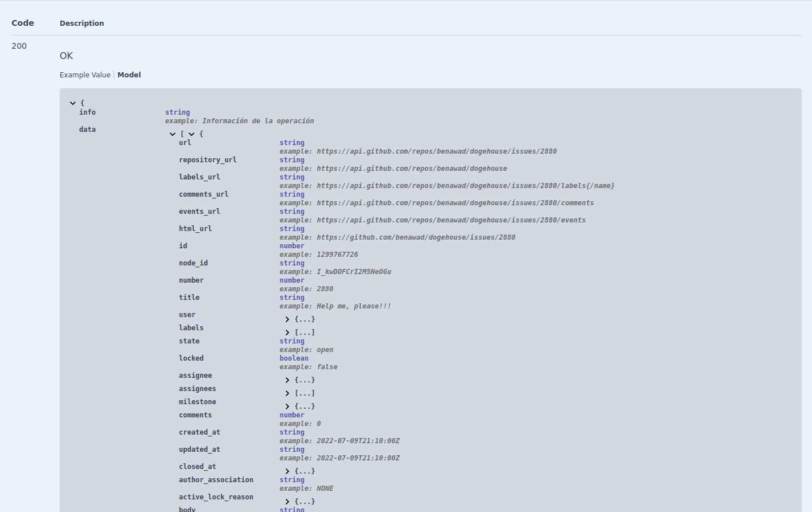Click the html_url property name
812x512 pixels.
196,229
